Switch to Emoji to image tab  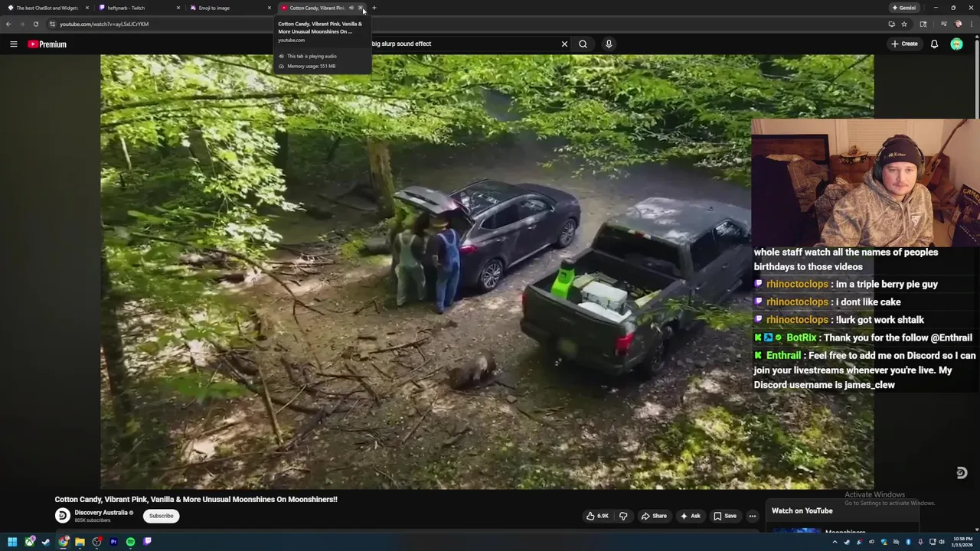point(228,8)
